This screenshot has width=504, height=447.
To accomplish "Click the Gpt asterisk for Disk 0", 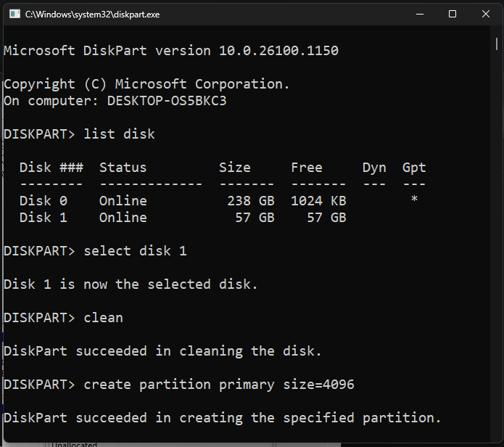I will [x=414, y=199].
